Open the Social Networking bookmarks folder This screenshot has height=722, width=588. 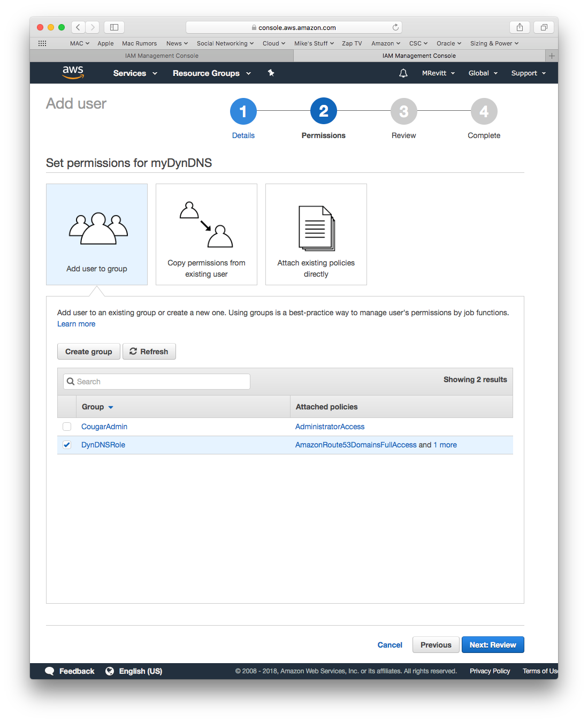click(225, 43)
